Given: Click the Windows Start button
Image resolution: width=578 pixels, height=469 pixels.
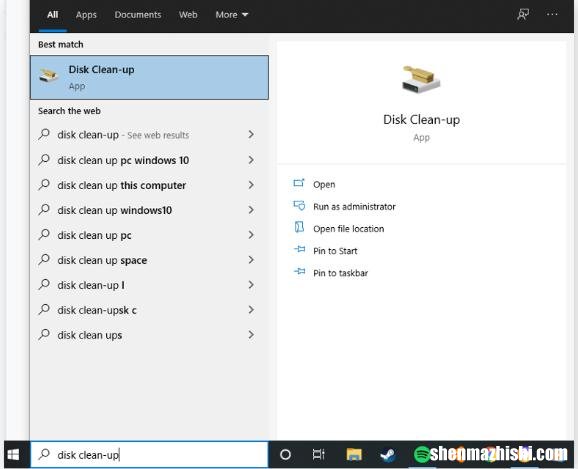Looking at the screenshot, I should (13, 455).
